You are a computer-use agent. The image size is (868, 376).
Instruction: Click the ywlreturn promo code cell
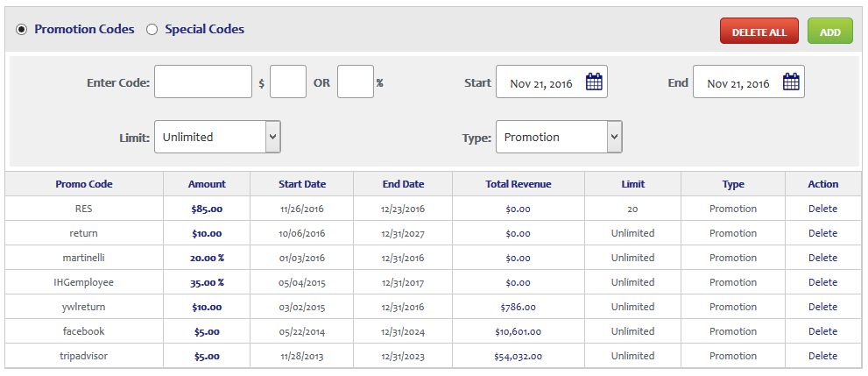83,307
